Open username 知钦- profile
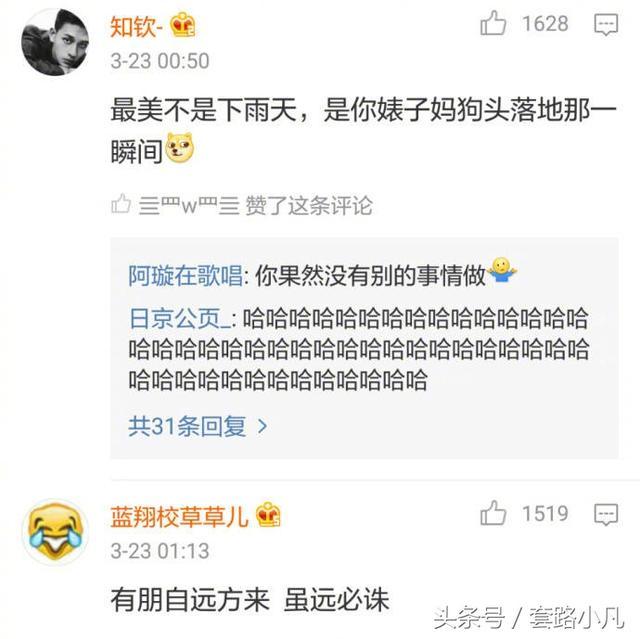The height and width of the screenshot is (639, 640). click(137, 27)
